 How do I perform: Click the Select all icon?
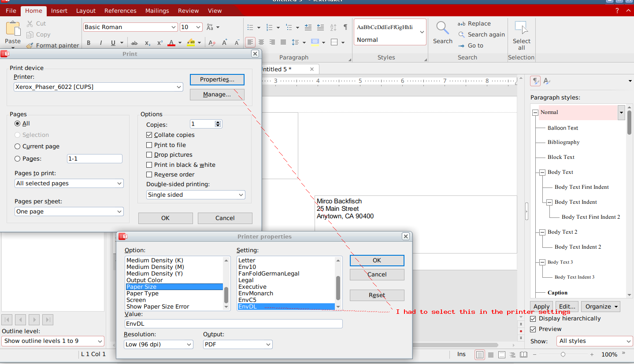click(x=521, y=28)
